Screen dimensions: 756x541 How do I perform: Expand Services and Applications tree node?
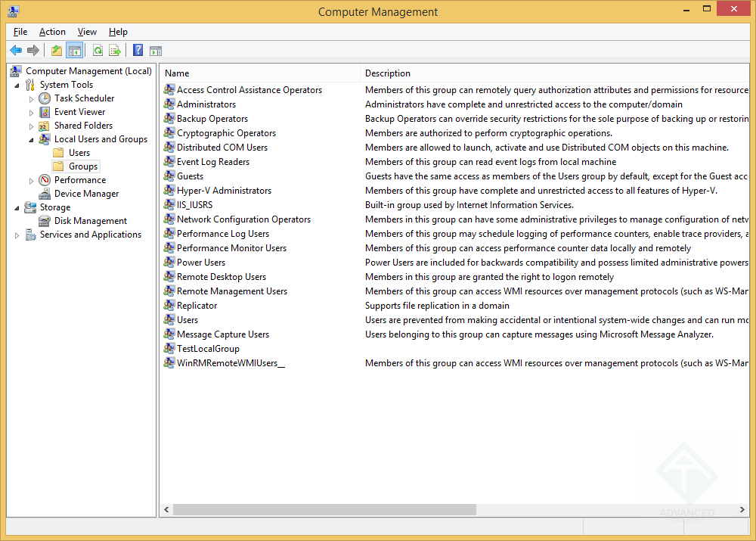click(x=17, y=235)
